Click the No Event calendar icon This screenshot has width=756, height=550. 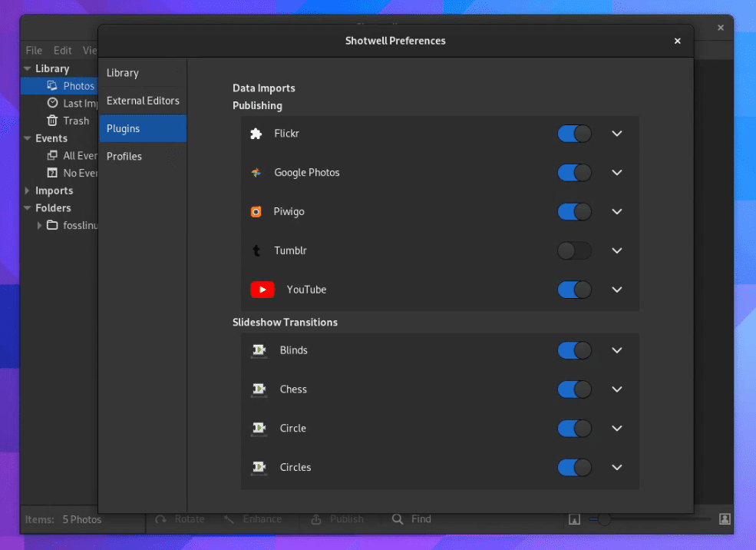[52, 173]
